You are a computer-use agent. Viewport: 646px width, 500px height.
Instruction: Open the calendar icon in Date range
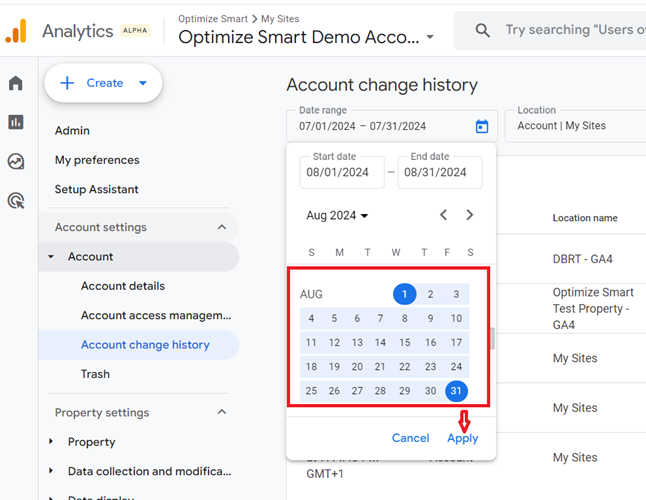pos(482,126)
